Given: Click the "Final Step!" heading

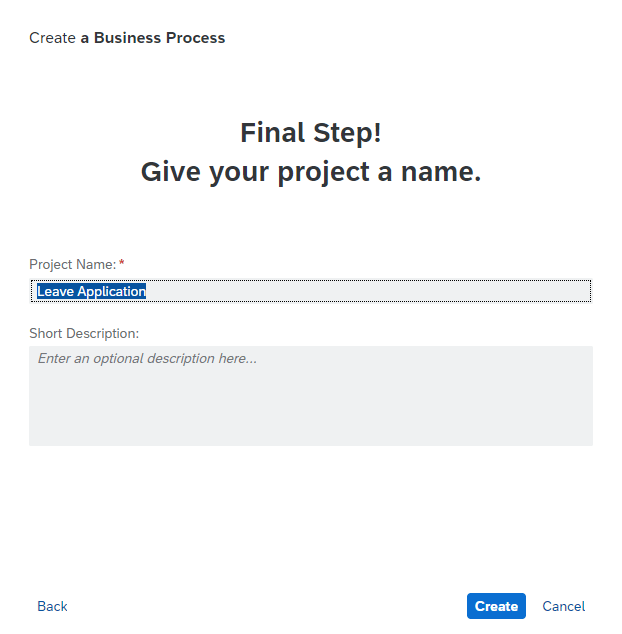Looking at the screenshot, I should (x=310, y=132).
